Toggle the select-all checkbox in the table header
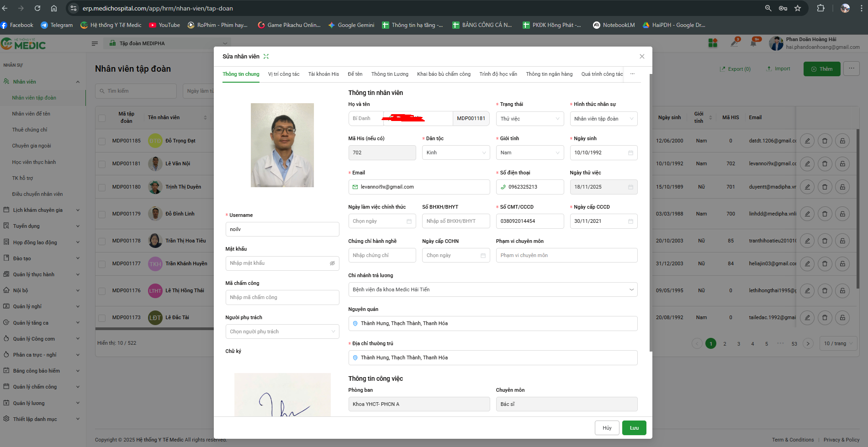This screenshot has height=447, width=868. (x=102, y=117)
